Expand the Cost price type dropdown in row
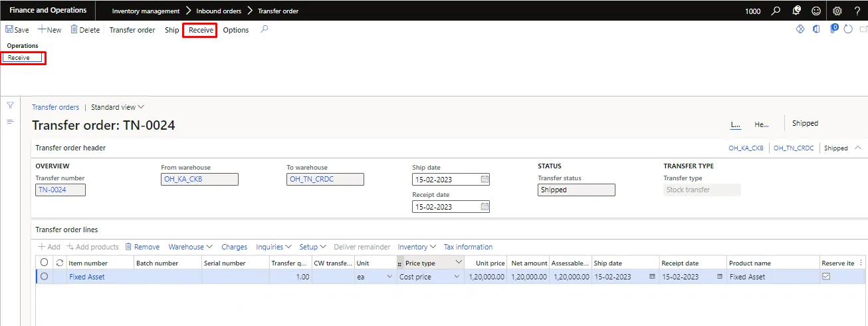The width and height of the screenshot is (868, 326). click(x=457, y=277)
